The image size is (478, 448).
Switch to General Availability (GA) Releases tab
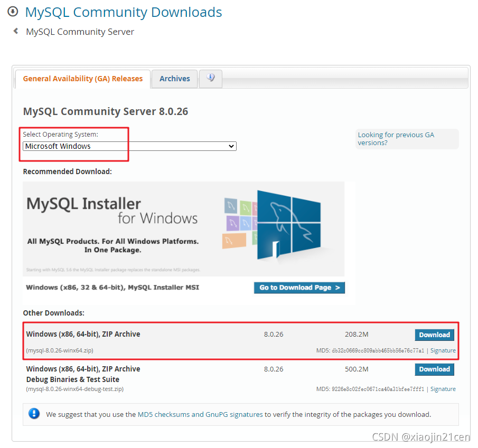tap(83, 79)
